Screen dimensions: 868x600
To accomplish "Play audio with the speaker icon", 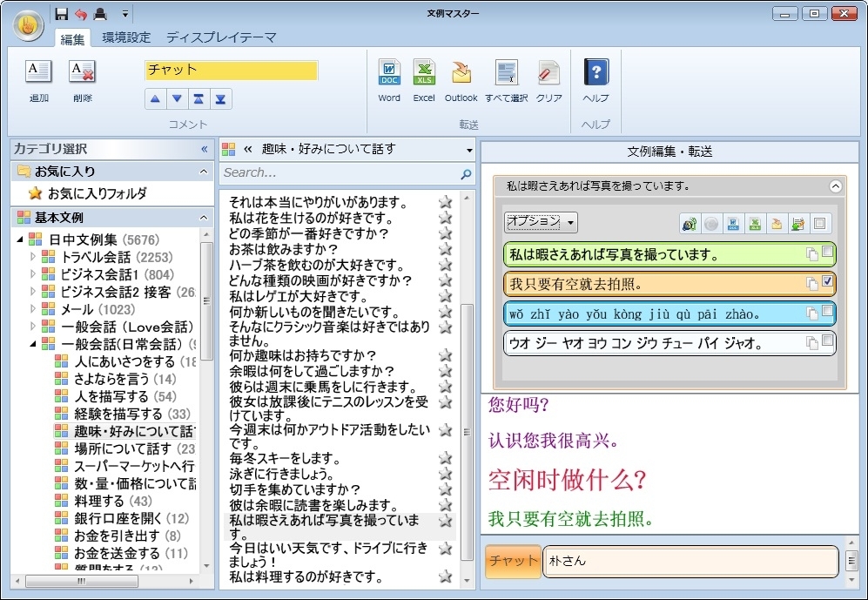I will point(690,224).
